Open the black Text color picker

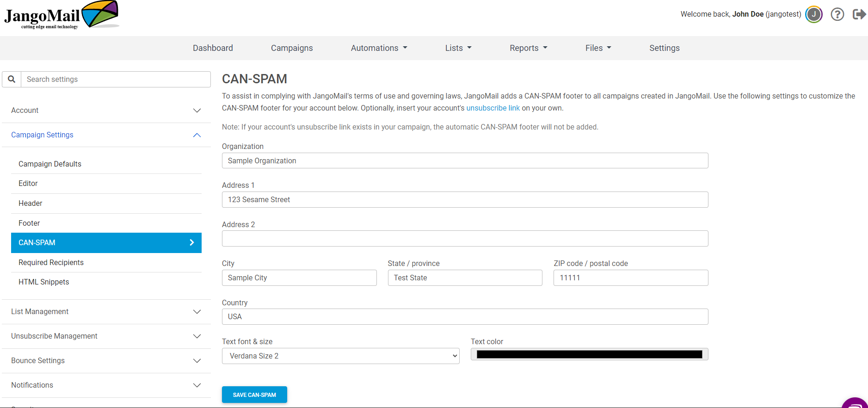589,354
